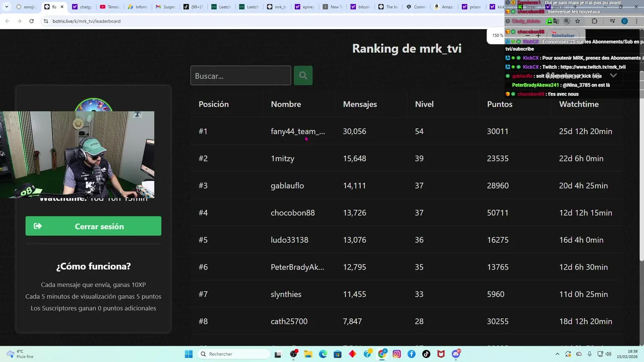Click the ¿Cómo funciona? heading
This screenshot has height=362, width=644.
pos(93,266)
